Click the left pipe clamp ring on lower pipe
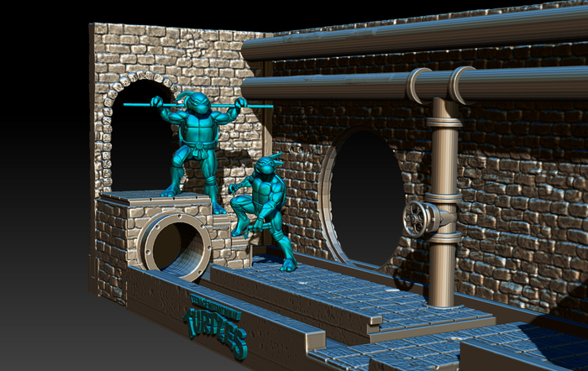Image resolution: width=588 pixels, height=371 pixels. [419, 86]
